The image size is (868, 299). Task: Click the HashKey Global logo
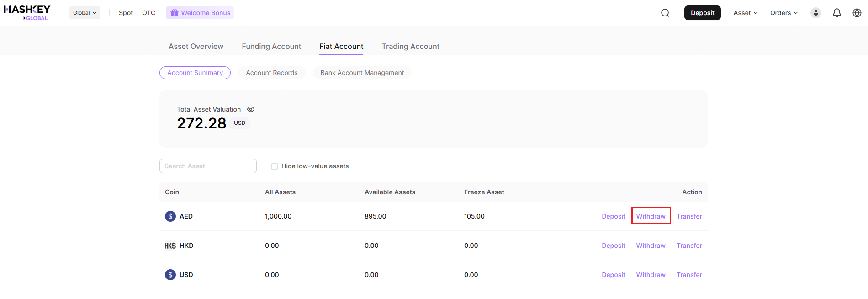click(x=27, y=12)
